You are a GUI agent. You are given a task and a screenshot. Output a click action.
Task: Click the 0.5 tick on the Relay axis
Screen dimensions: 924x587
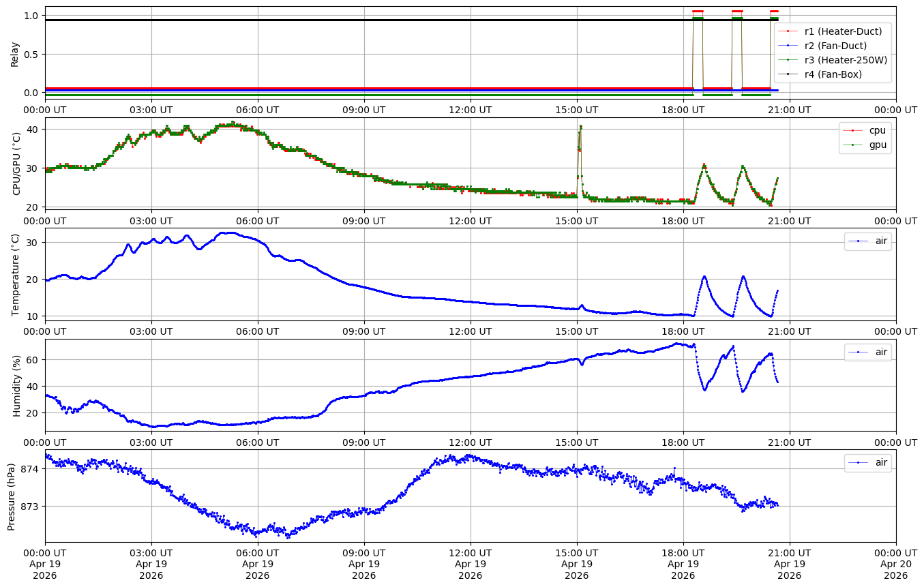[x=30, y=54]
